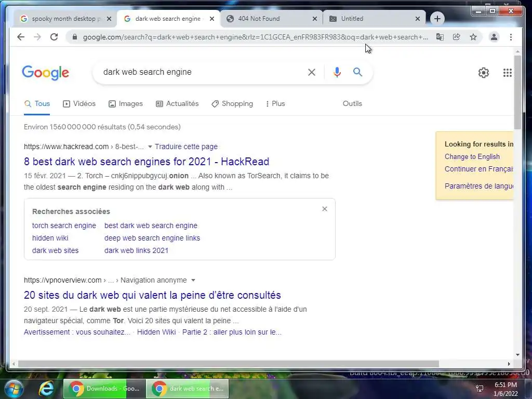Start voice search with microphone
This screenshot has height=399, width=532.
[x=337, y=72]
